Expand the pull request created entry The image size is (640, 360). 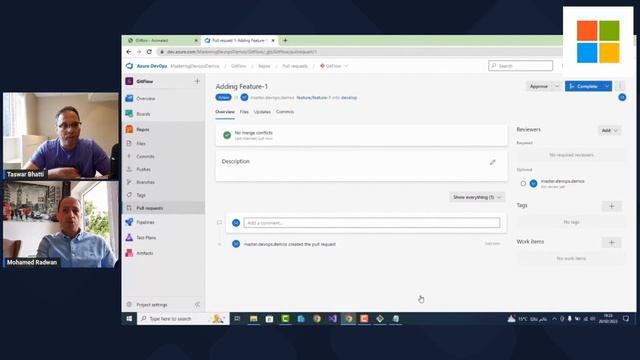point(219,244)
